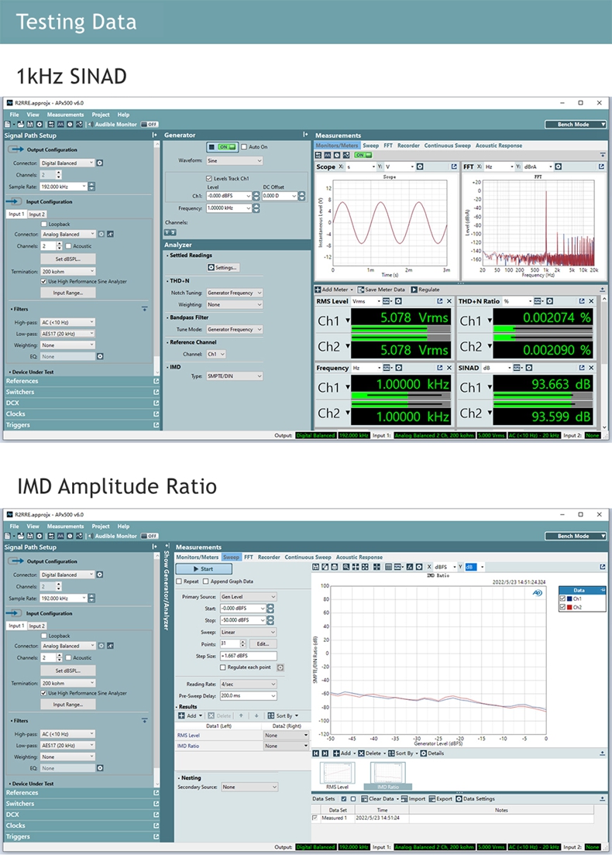Viewport: 612px width, 868px height.
Task: Tick the Append Graph Data checkbox
Action: tap(208, 581)
